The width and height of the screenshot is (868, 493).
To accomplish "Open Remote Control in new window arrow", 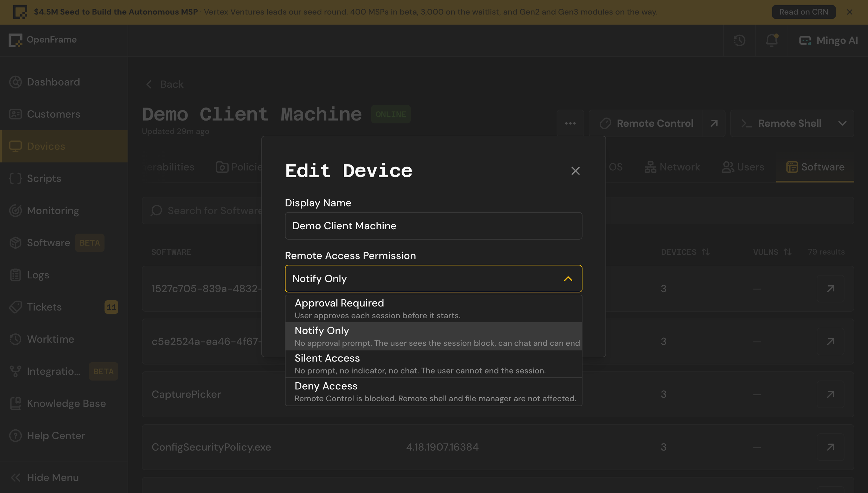I will tap(714, 123).
